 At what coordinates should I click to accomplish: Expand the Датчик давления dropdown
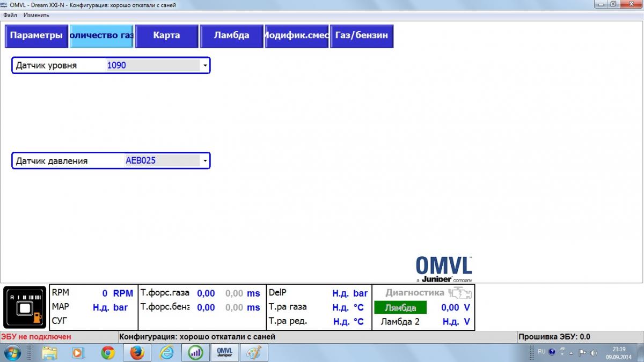tap(204, 160)
